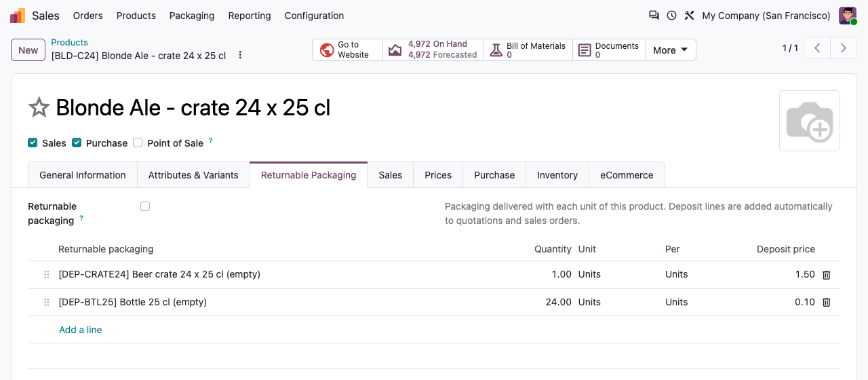Expand the More dropdown button
This screenshot has width=868, height=380.
671,50
